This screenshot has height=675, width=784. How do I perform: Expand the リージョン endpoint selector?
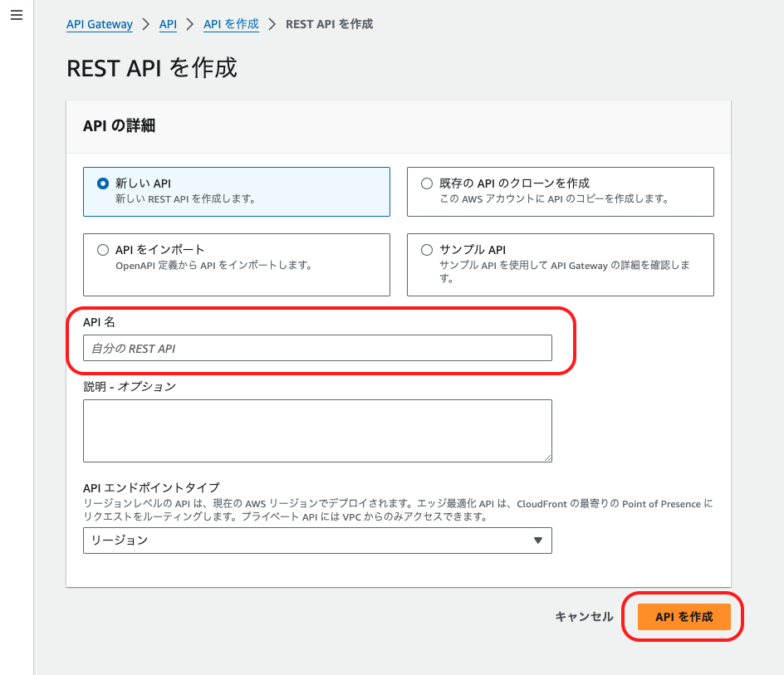tap(317, 540)
